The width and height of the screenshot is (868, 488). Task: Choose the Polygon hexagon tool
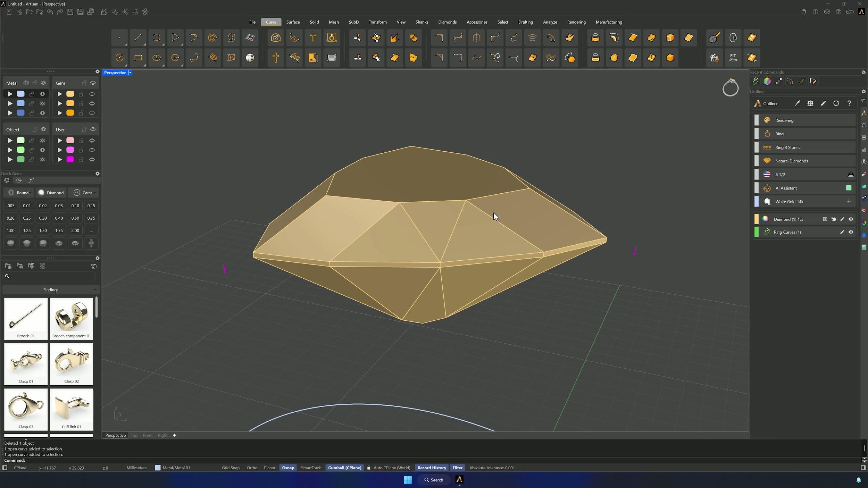tap(175, 58)
